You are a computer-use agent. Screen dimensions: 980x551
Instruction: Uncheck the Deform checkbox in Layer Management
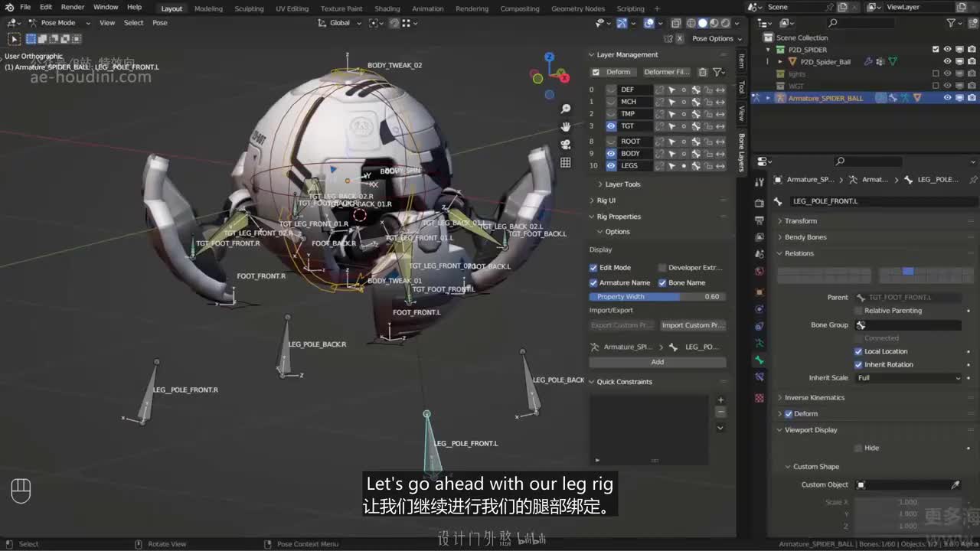point(596,72)
